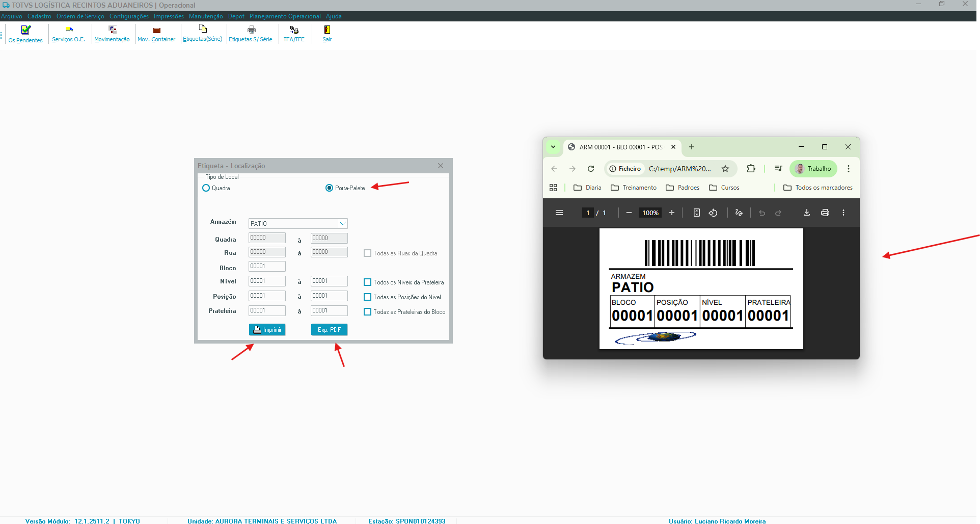The image size is (980, 524).
Task: Open the Planejamento Operacional menu
Action: (x=285, y=16)
